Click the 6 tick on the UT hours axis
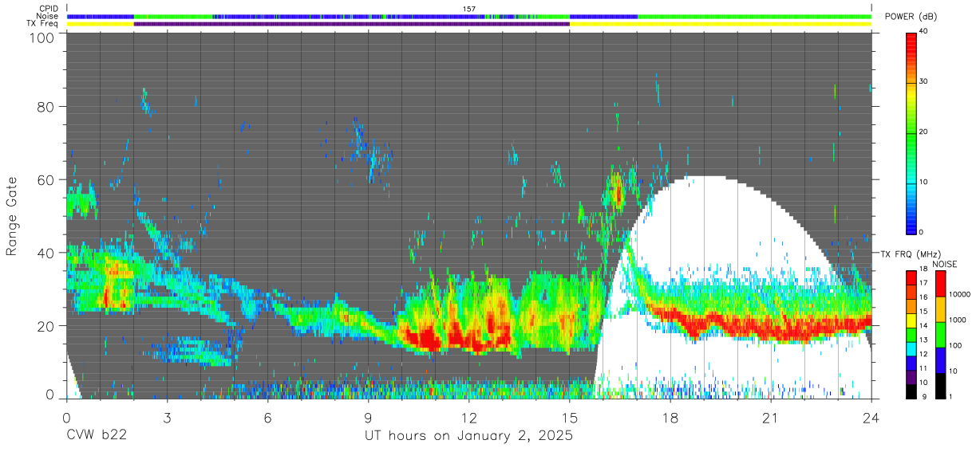This screenshot has width=980, height=452. point(267,418)
